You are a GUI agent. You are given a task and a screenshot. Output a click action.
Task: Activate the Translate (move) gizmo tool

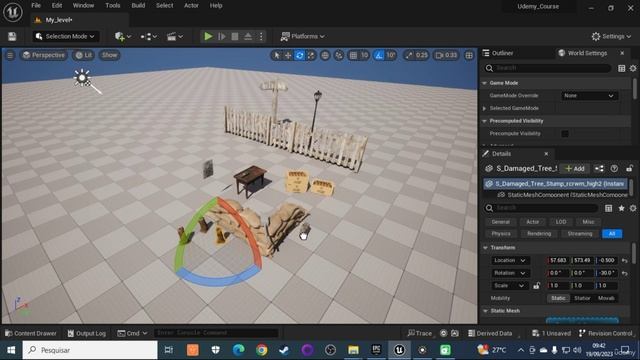click(288, 55)
